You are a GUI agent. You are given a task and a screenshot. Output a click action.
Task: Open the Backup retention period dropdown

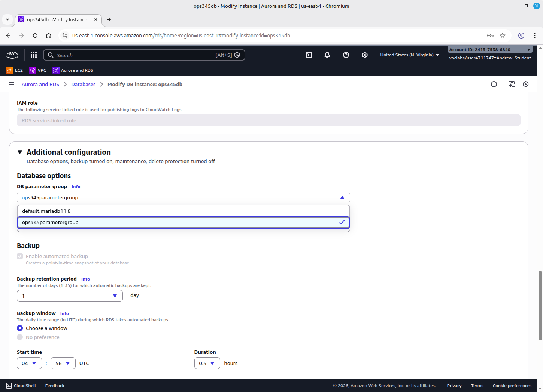click(x=70, y=296)
